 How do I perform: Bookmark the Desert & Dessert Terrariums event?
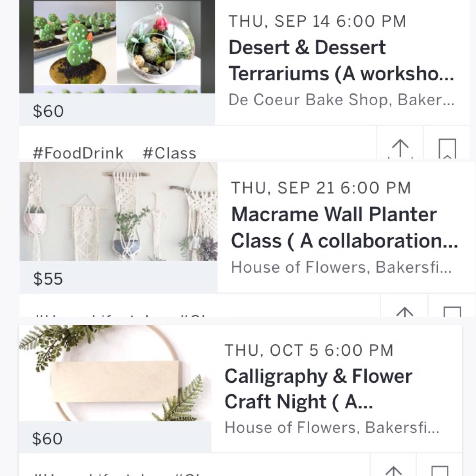point(447,148)
